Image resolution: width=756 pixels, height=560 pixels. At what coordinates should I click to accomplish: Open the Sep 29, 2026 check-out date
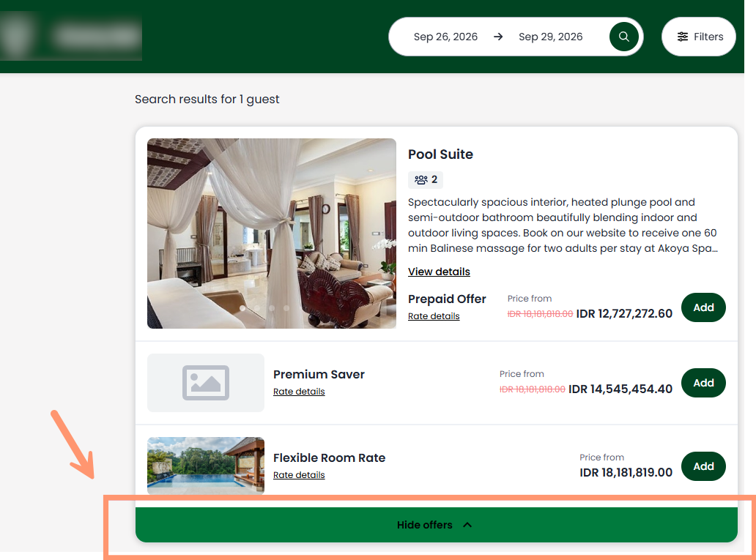point(551,37)
